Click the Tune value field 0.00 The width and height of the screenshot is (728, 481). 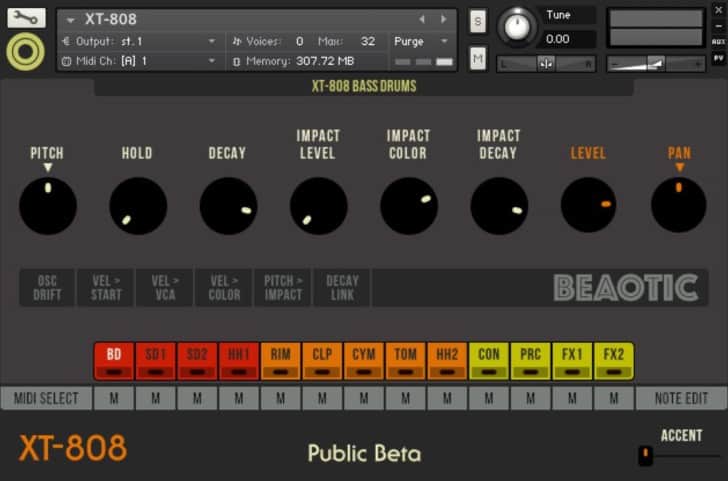coord(568,39)
